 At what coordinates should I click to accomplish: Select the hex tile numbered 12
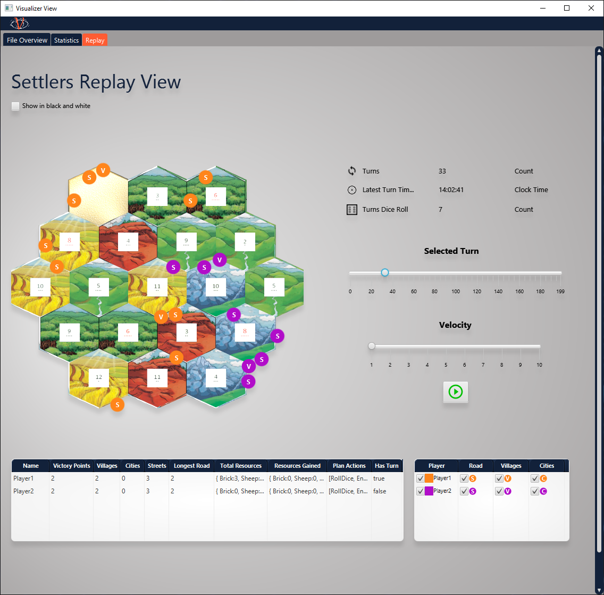pyautogui.click(x=98, y=377)
